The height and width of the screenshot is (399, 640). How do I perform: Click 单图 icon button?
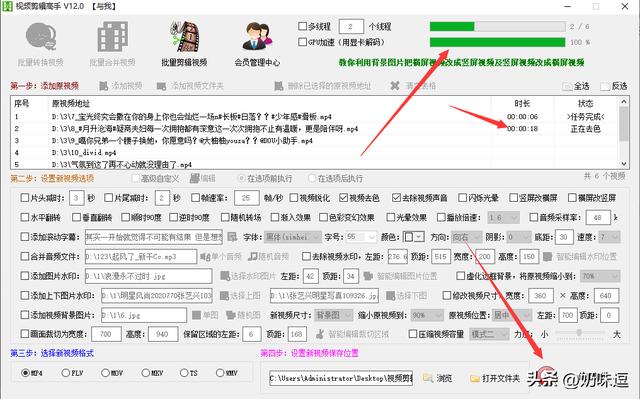point(196,315)
